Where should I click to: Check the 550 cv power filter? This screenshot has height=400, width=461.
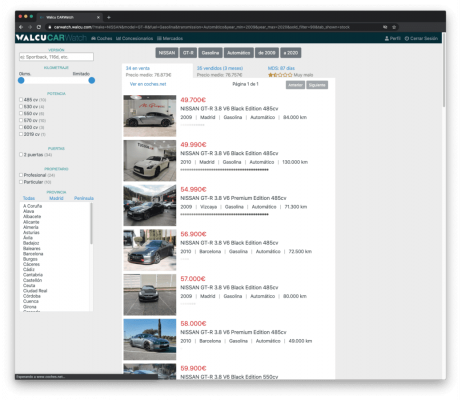pyautogui.click(x=21, y=113)
